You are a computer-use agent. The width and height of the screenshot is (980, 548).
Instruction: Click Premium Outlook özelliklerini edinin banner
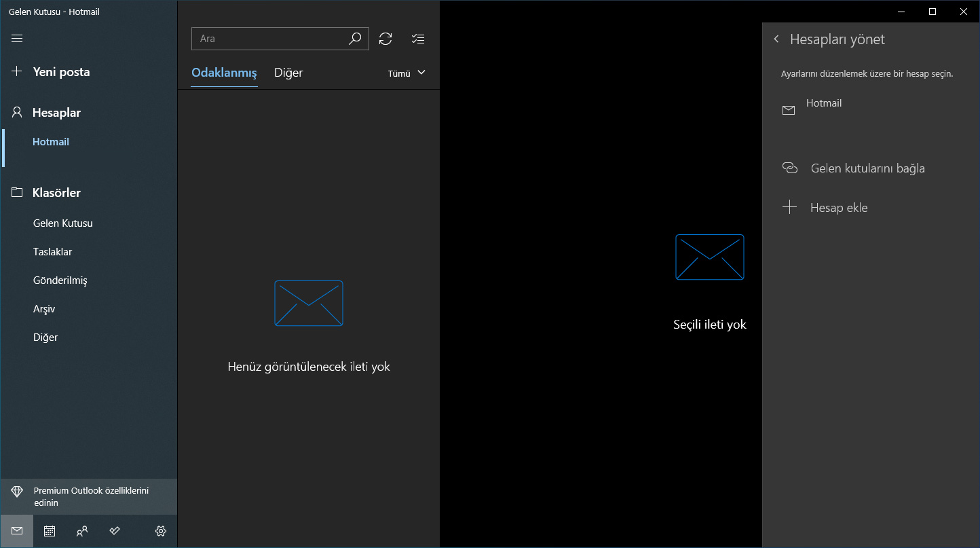pyautogui.click(x=88, y=497)
